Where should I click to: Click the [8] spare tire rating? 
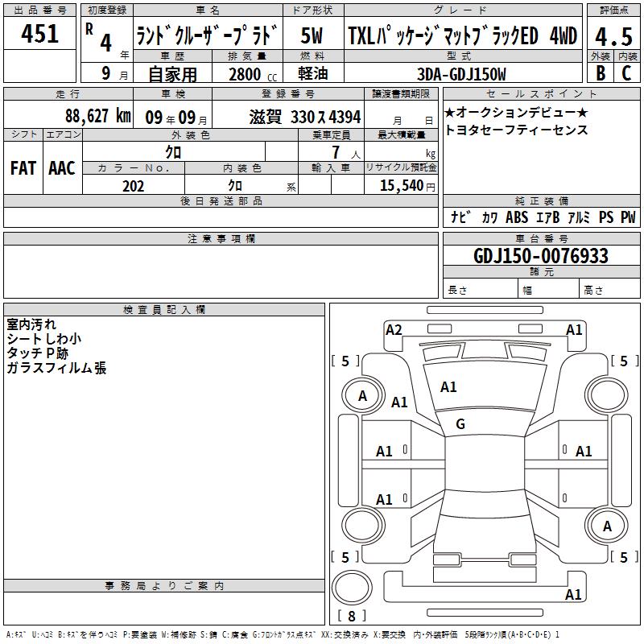coord(351,616)
